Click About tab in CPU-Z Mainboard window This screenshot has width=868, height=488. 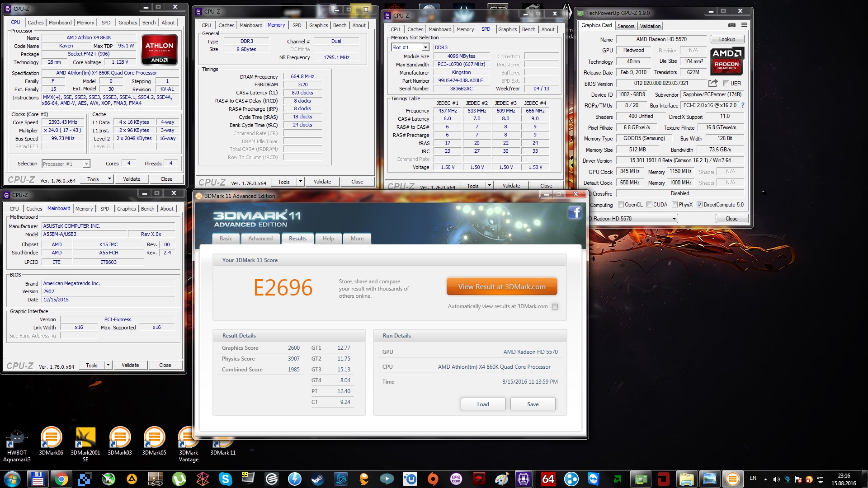[167, 209]
